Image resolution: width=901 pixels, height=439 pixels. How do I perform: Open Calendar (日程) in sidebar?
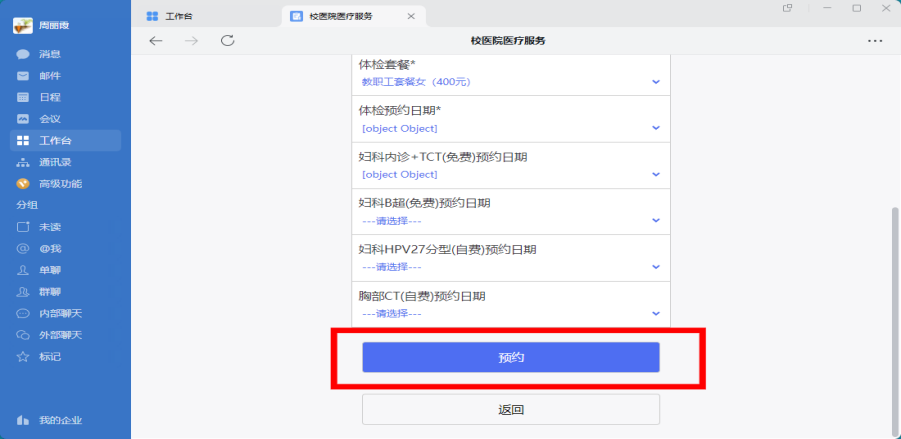(49, 97)
